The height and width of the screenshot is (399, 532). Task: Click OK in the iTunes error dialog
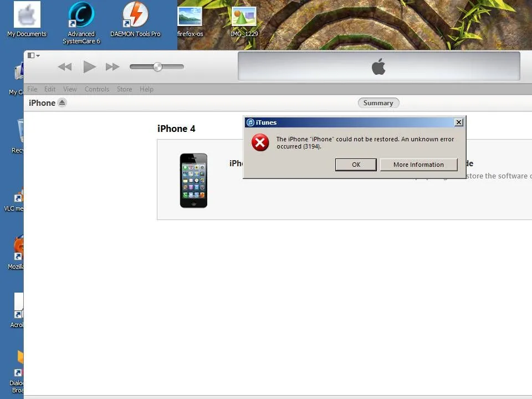point(356,165)
